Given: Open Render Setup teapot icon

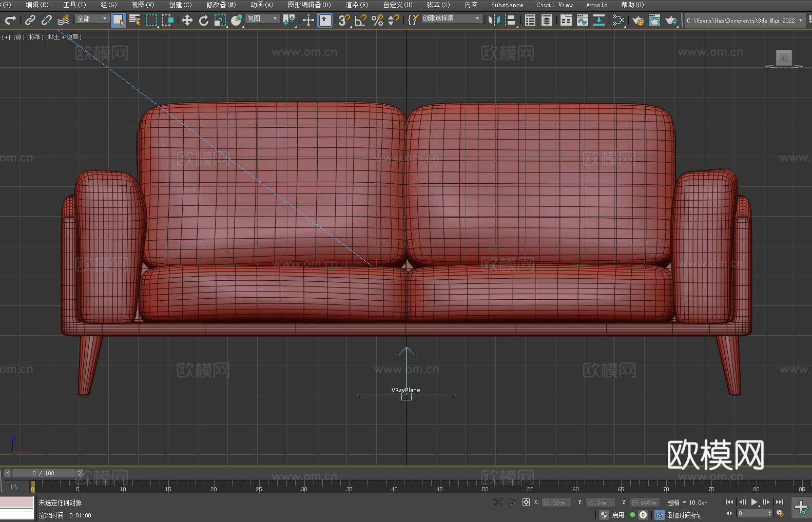Looking at the screenshot, I should pyautogui.click(x=637, y=20).
